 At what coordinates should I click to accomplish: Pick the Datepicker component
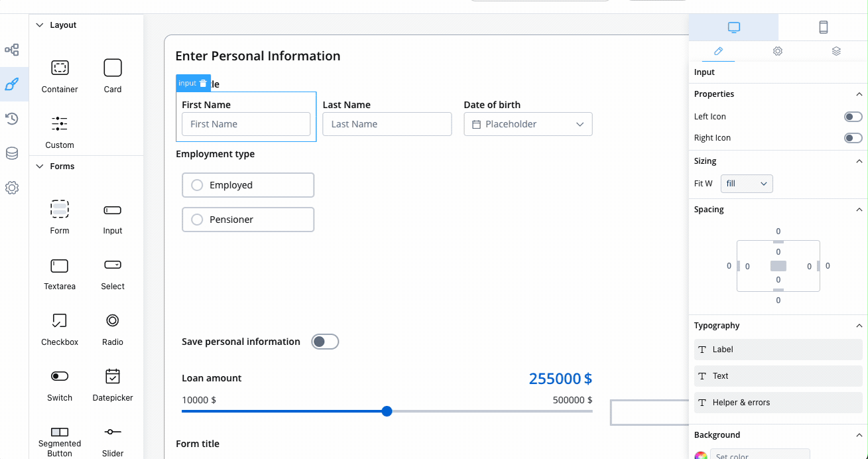[113, 384]
